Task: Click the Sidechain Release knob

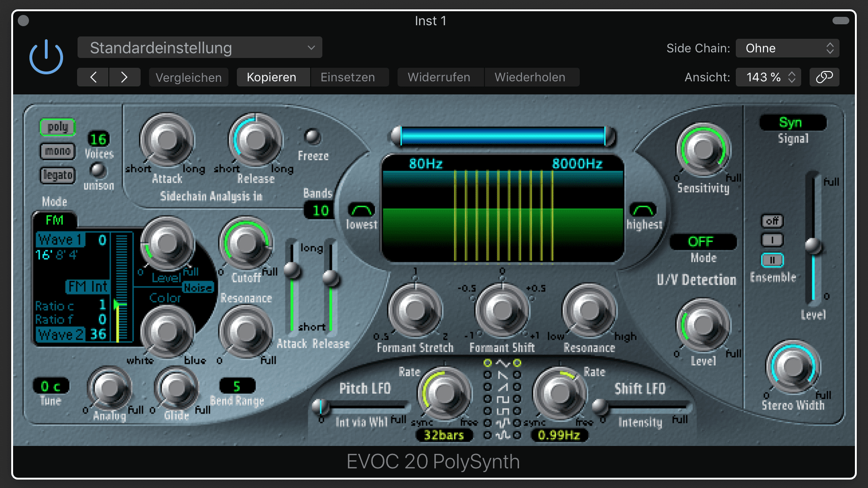Action: pos(255,140)
